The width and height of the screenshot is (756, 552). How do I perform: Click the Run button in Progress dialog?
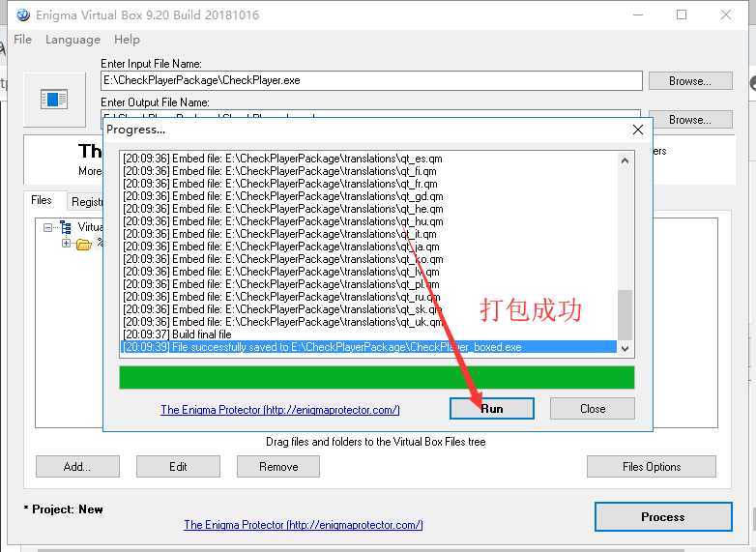click(x=492, y=409)
